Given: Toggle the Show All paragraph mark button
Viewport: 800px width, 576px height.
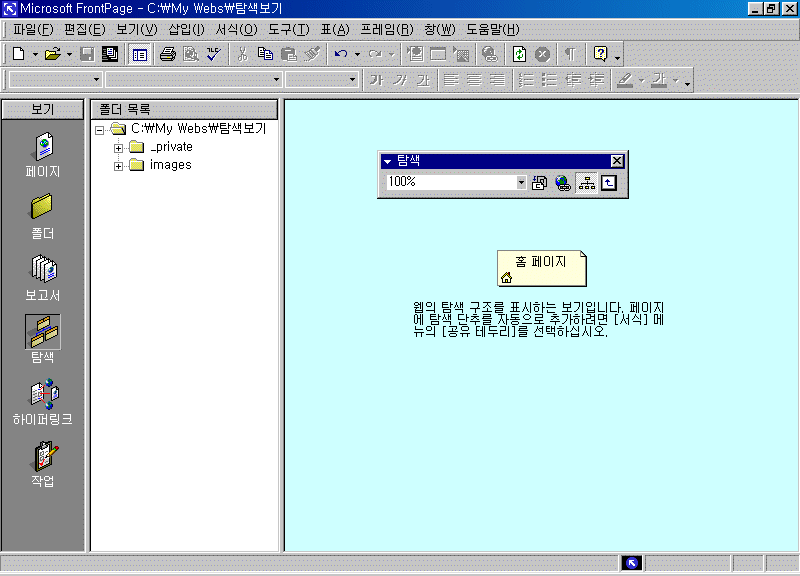Looking at the screenshot, I should (570, 54).
